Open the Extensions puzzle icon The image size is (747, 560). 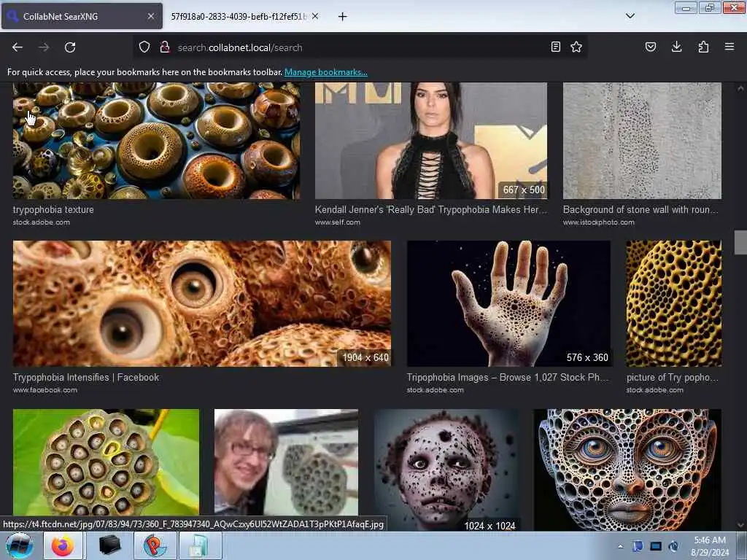(703, 47)
